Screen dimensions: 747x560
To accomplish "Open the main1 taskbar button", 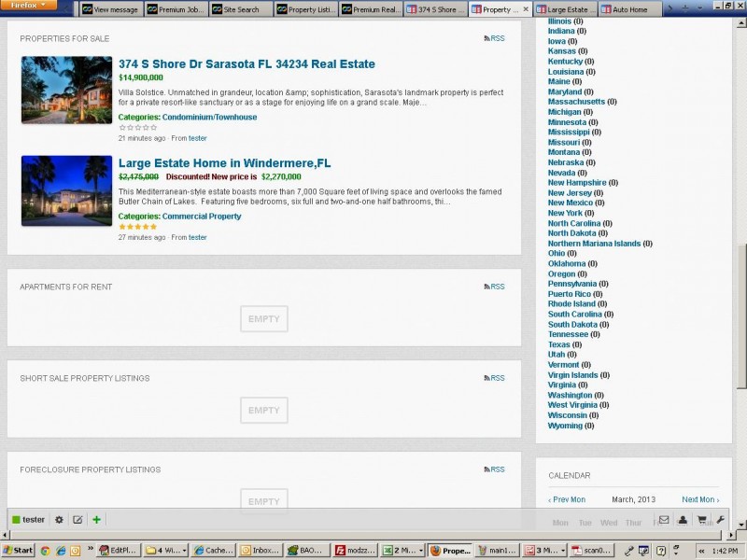I will tap(497, 551).
